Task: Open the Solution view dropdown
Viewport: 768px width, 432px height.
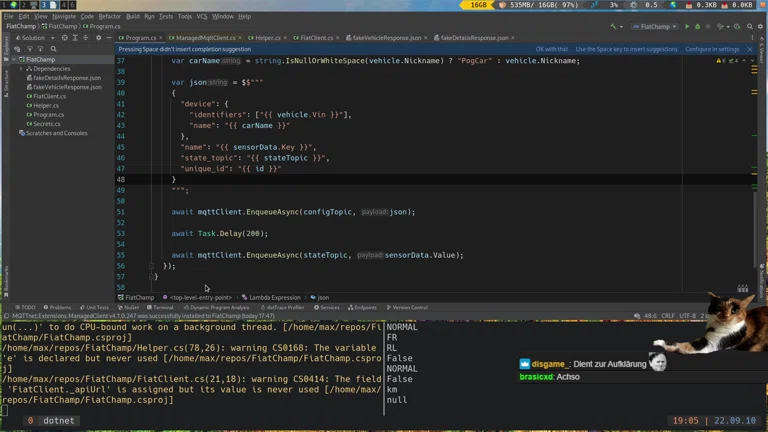Action: tap(31, 38)
